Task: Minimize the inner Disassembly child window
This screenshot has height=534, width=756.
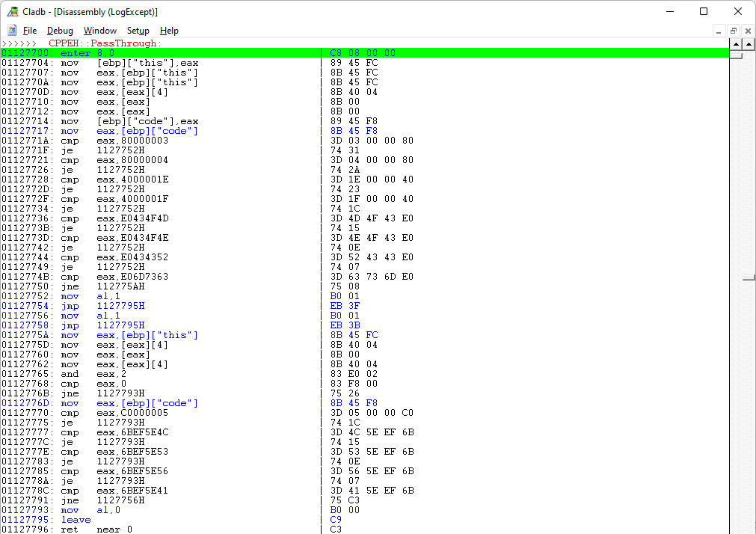Action: pyautogui.click(x=719, y=31)
